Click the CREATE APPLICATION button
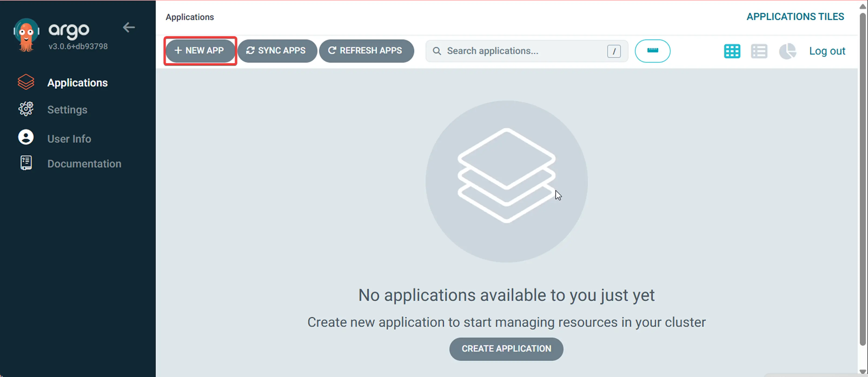The height and width of the screenshot is (377, 868). pyautogui.click(x=506, y=349)
